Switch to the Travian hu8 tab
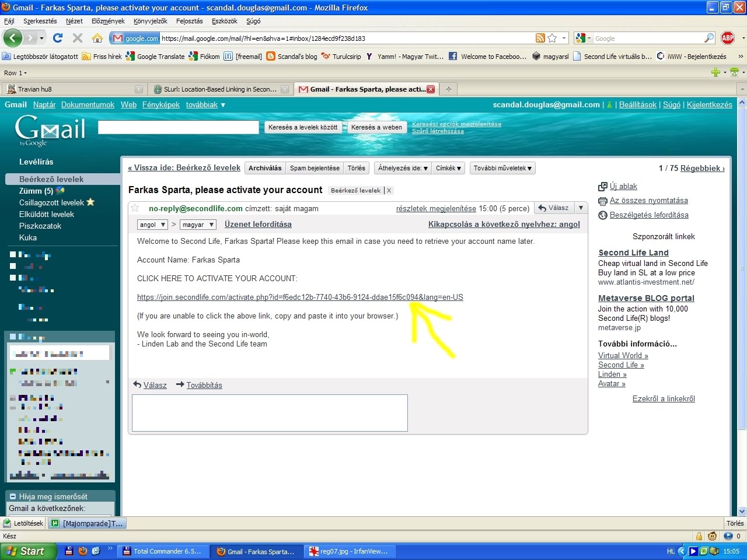Screen dimensions: 747x560 [74, 89]
